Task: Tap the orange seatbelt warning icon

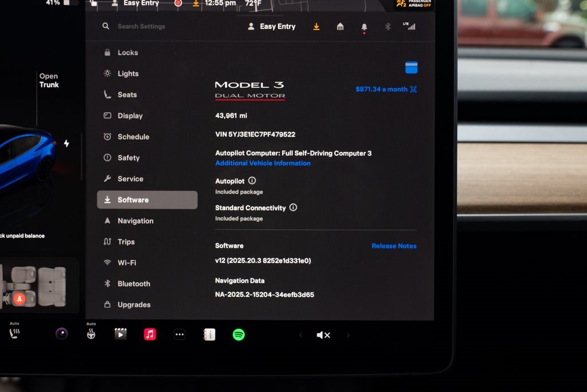Action: (x=19, y=299)
